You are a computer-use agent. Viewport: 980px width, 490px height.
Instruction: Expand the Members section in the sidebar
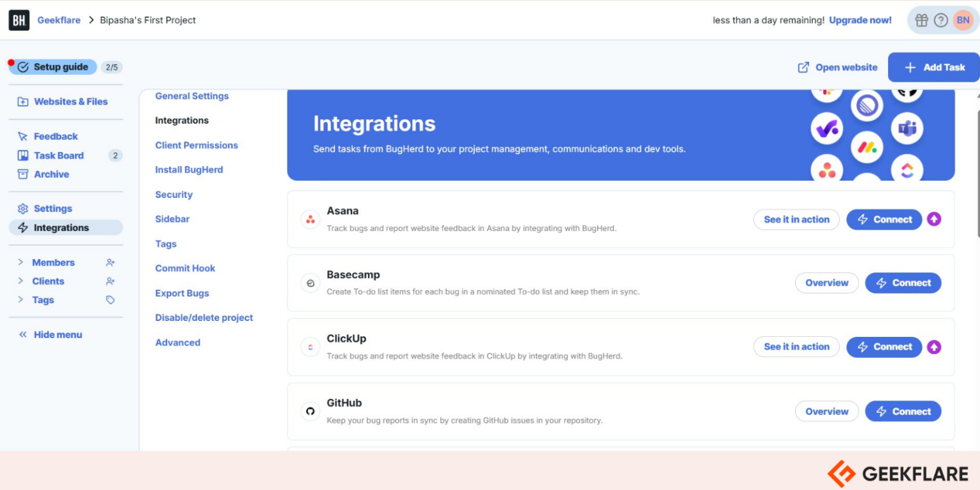(x=54, y=262)
